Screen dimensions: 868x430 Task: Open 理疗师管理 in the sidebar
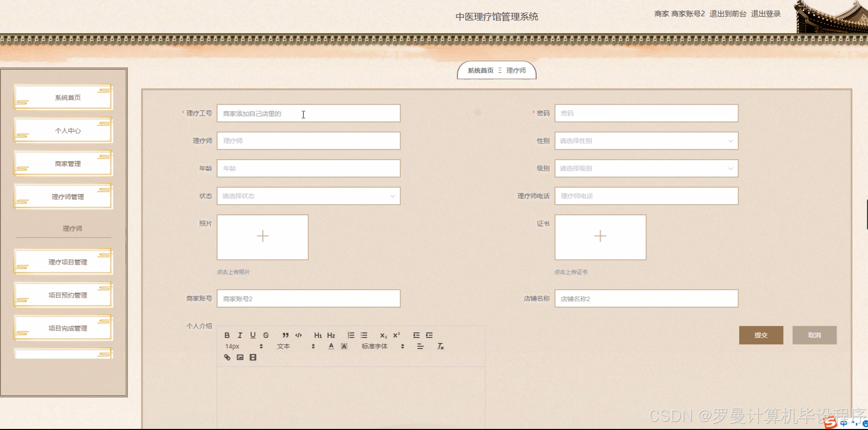(x=68, y=197)
